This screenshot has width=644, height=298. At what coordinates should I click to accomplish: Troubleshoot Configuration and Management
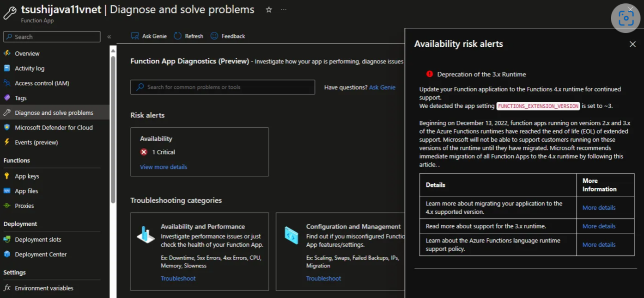pyautogui.click(x=323, y=279)
